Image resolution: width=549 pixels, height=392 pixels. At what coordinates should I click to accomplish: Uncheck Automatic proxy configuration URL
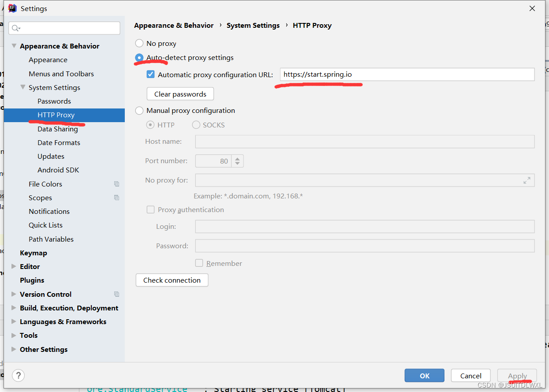[150, 74]
